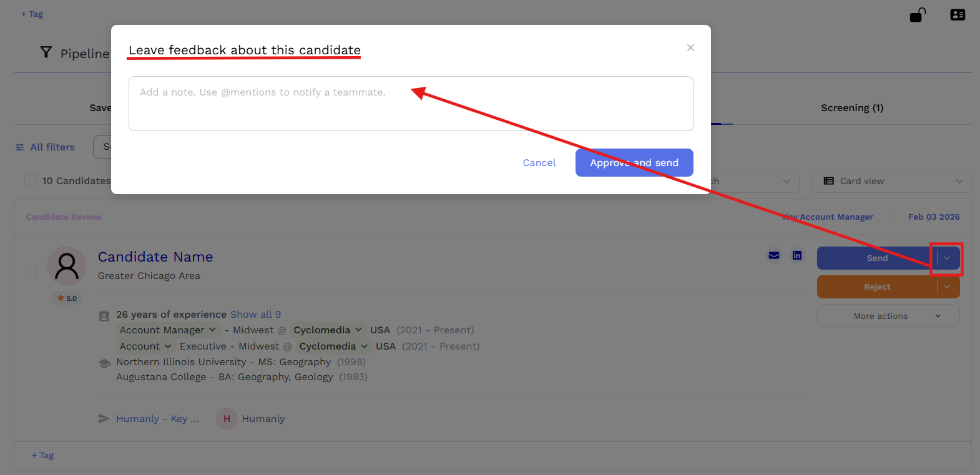Open the Card view dropdown
The height and width of the screenshot is (475, 980).
click(891, 181)
